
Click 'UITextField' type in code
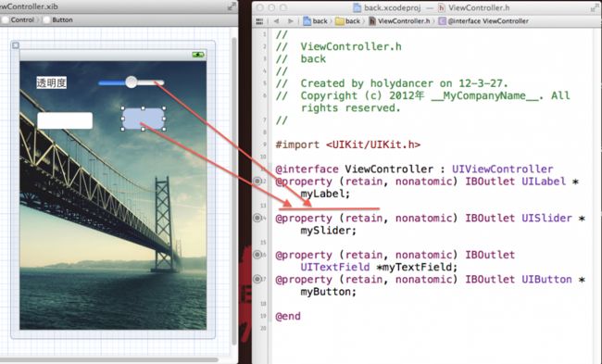[335, 267]
